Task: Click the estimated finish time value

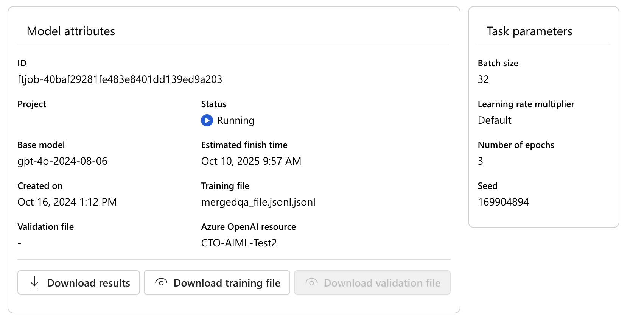Action: click(251, 161)
